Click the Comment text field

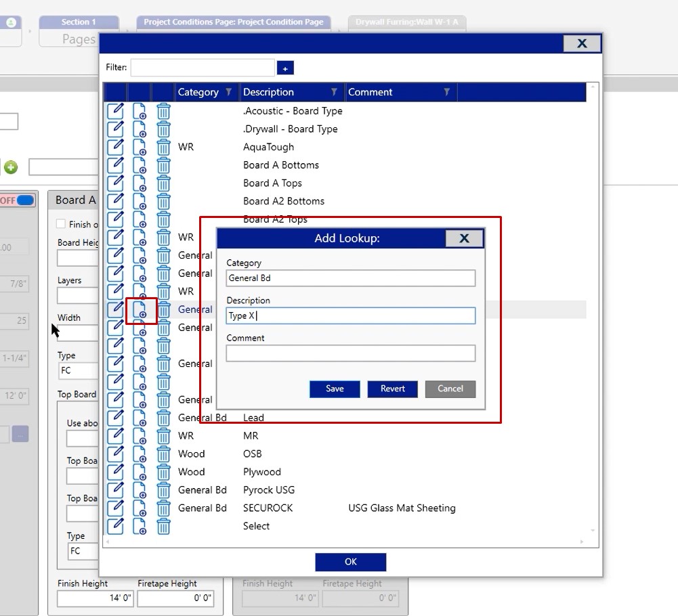(x=350, y=353)
